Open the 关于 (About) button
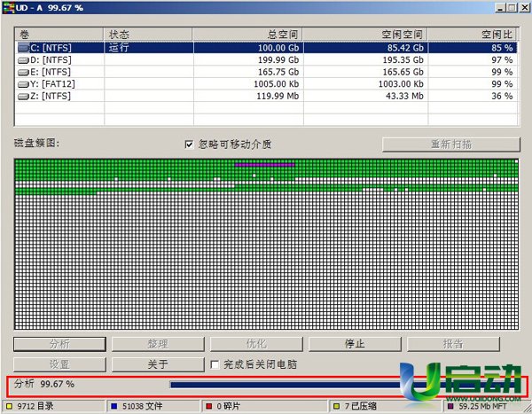 [158, 364]
